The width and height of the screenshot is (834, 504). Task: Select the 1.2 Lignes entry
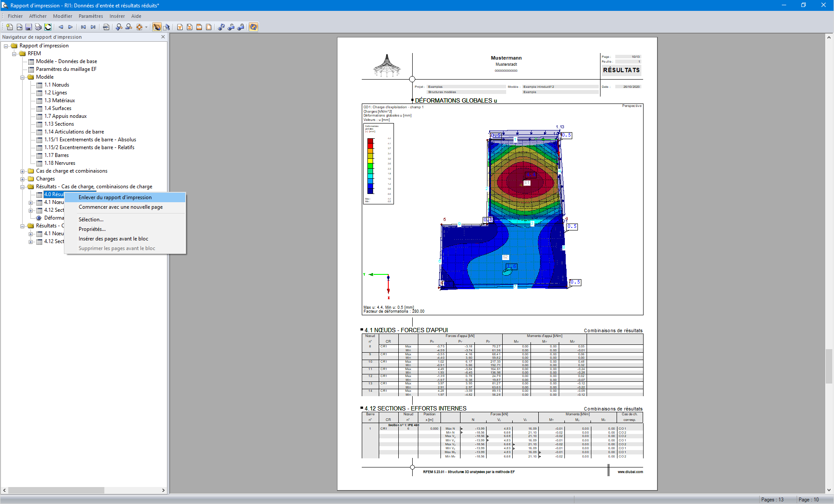[56, 93]
